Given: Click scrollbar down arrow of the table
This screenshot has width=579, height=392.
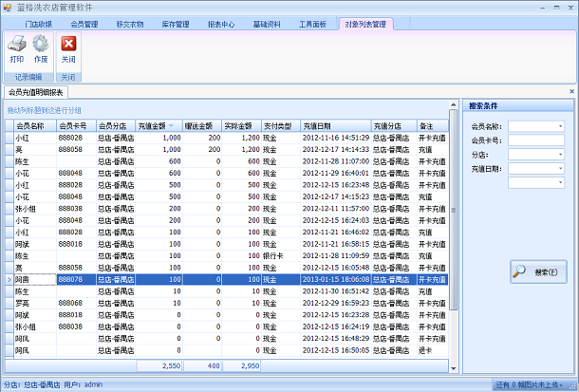Looking at the screenshot, I should pyautogui.click(x=454, y=368).
